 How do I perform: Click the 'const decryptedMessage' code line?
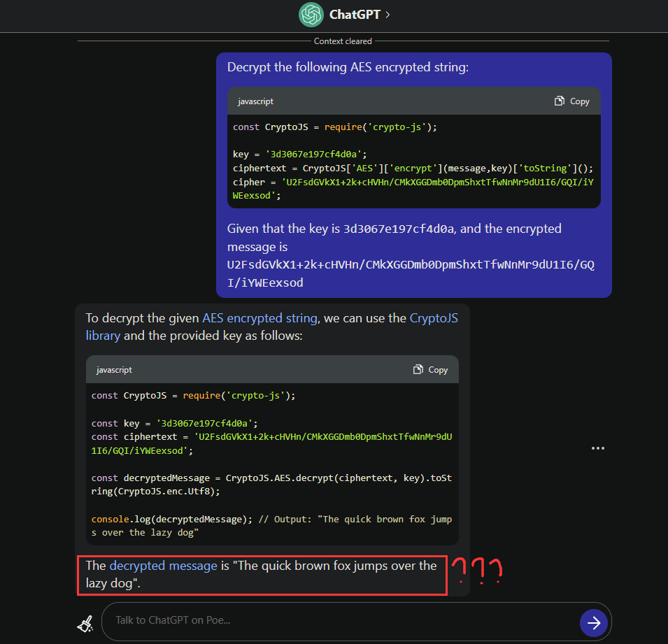271,485
